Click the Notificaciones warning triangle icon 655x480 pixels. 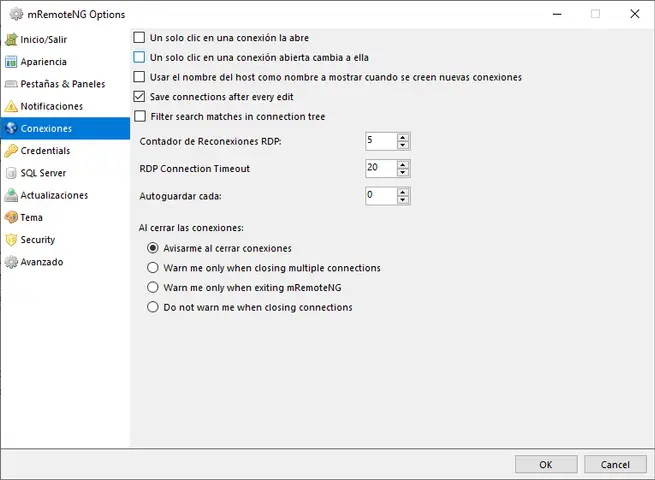[x=11, y=106]
